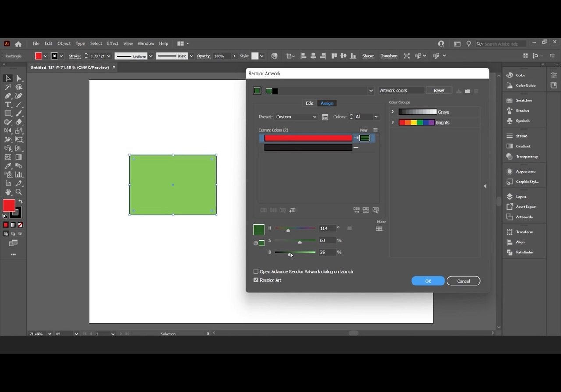Select the Rectangle tool in toolbox
The image size is (561, 392).
pyautogui.click(x=8, y=114)
